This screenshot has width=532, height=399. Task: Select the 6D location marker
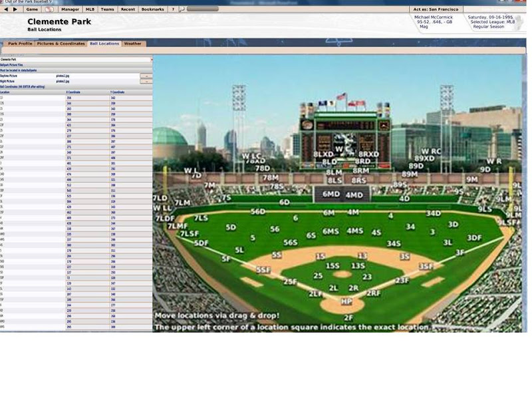coord(285,202)
